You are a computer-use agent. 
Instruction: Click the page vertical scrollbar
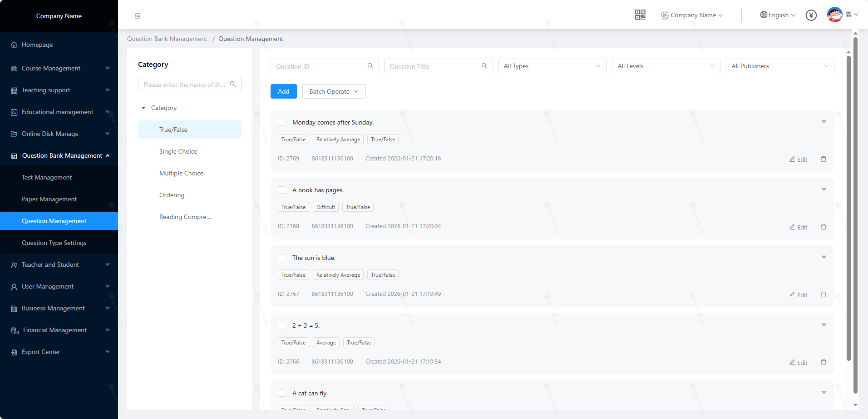point(855,214)
